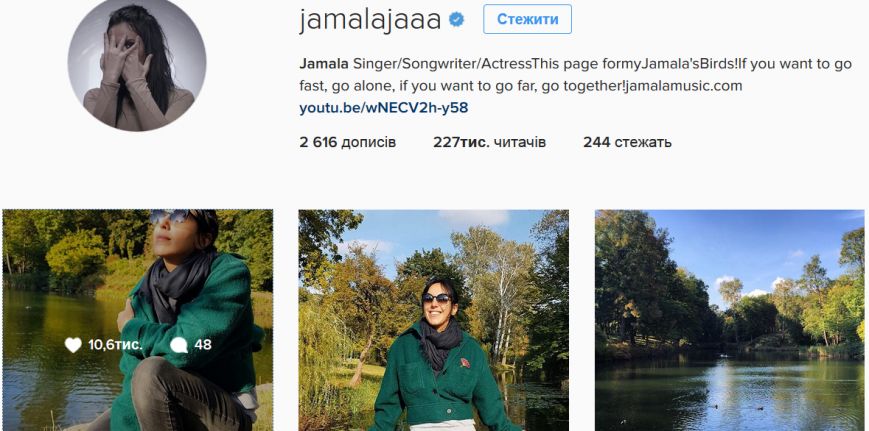
Task: Click the red brooch on the green jacket
Action: 464,363
